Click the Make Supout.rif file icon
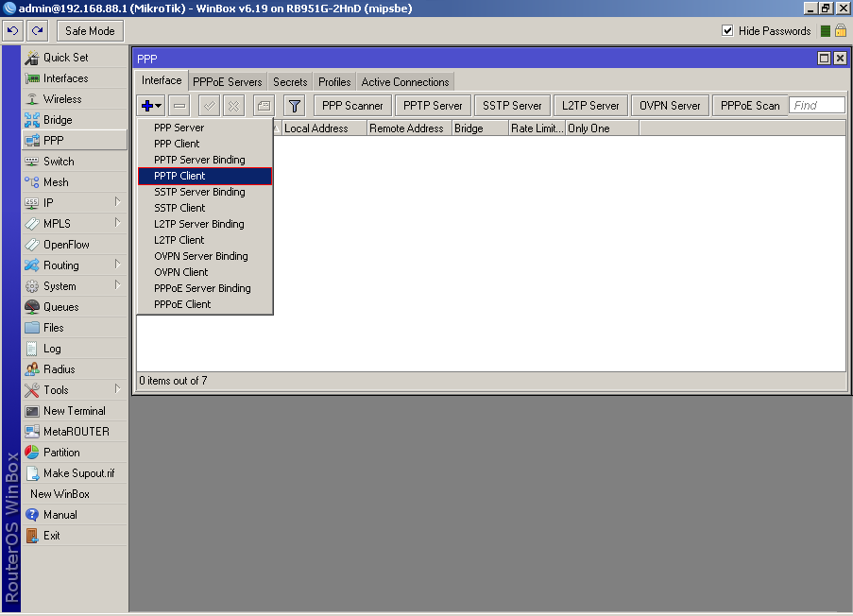Screen dimensions: 853x616 [x=32, y=473]
